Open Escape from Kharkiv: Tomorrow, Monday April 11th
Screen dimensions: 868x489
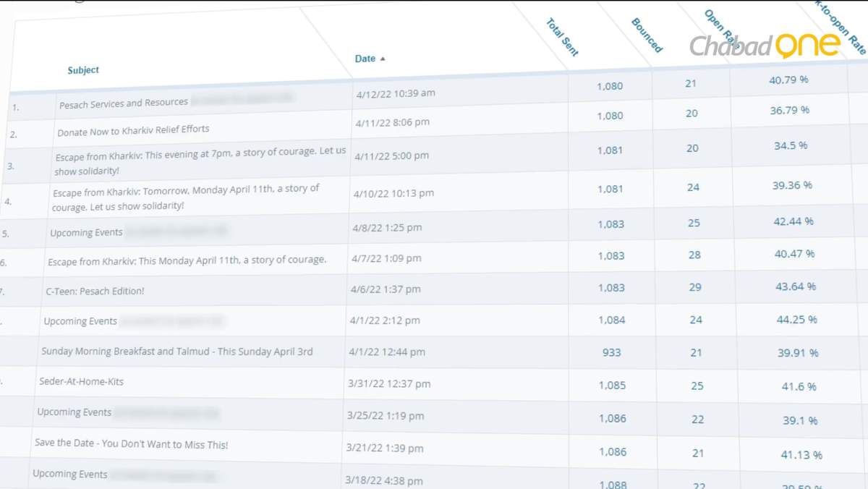(x=186, y=197)
